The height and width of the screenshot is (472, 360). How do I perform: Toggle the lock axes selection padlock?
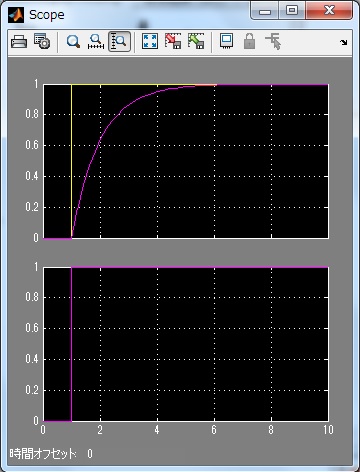(x=249, y=42)
